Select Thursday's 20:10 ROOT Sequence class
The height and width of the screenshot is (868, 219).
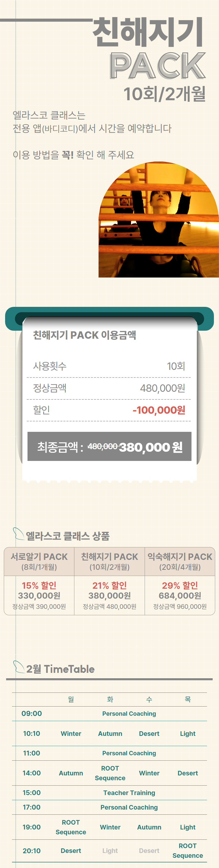(187, 850)
